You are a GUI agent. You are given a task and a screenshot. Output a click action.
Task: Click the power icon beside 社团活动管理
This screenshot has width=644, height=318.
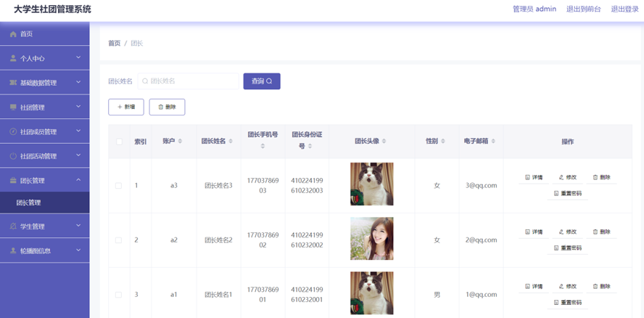click(13, 156)
